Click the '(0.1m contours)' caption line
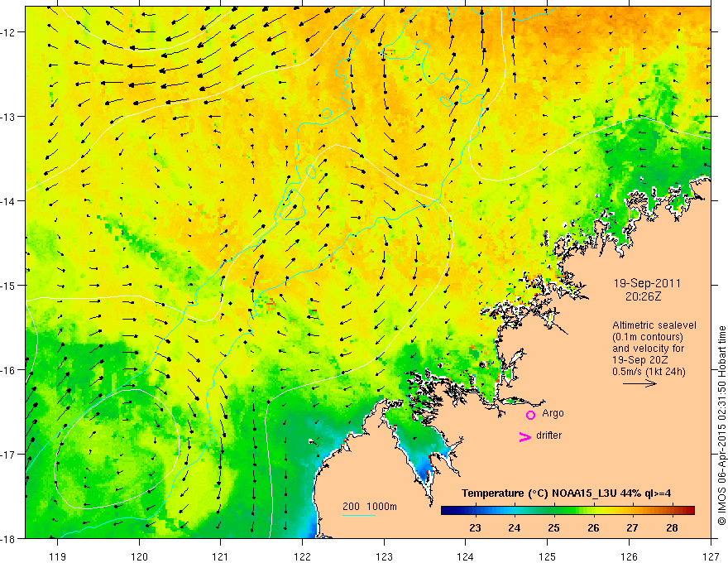This screenshot has height=563, width=728. pos(648,337)
